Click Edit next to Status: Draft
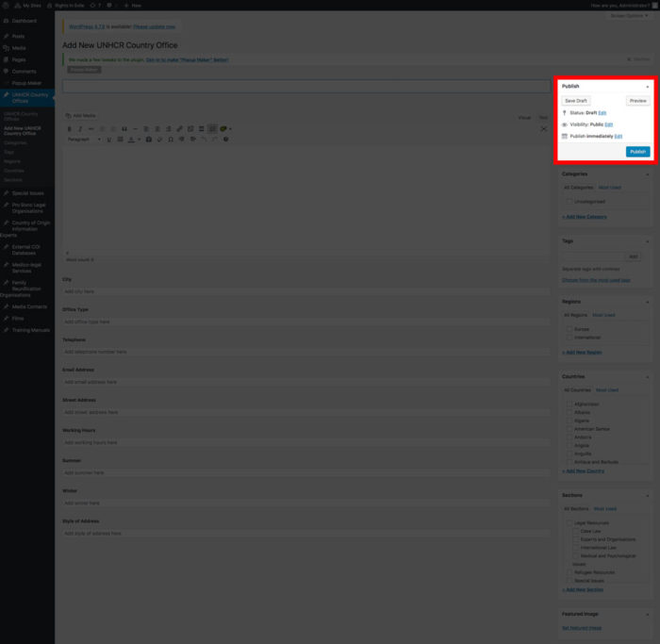 (x=602, y=113)
